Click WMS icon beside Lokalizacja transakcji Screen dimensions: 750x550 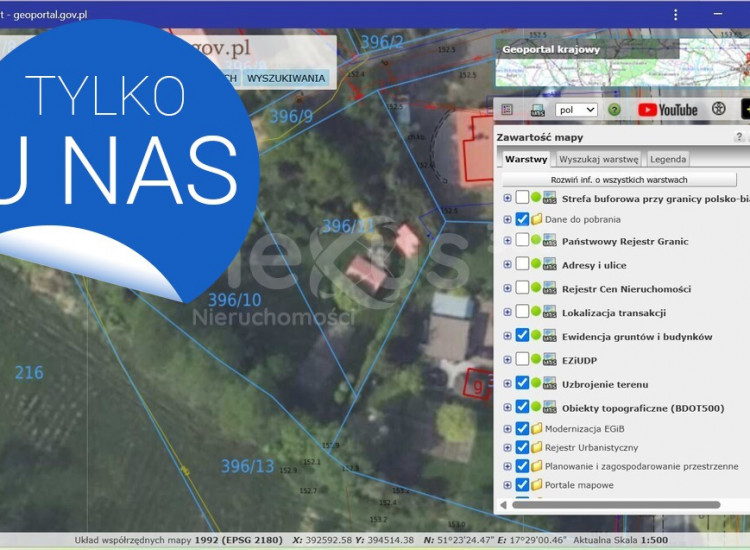pyautogui.click(x=550, y=312)
